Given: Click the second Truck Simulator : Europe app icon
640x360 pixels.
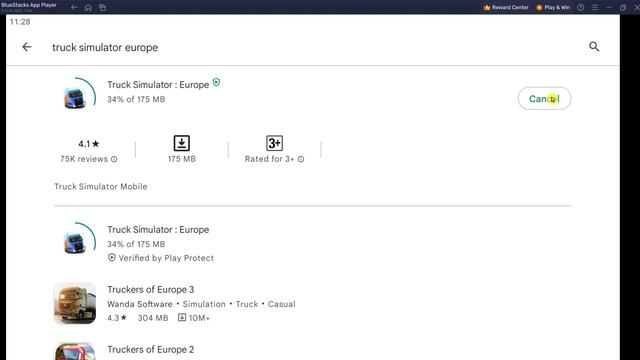Looking at the screenshot, I should click(75, 243).
